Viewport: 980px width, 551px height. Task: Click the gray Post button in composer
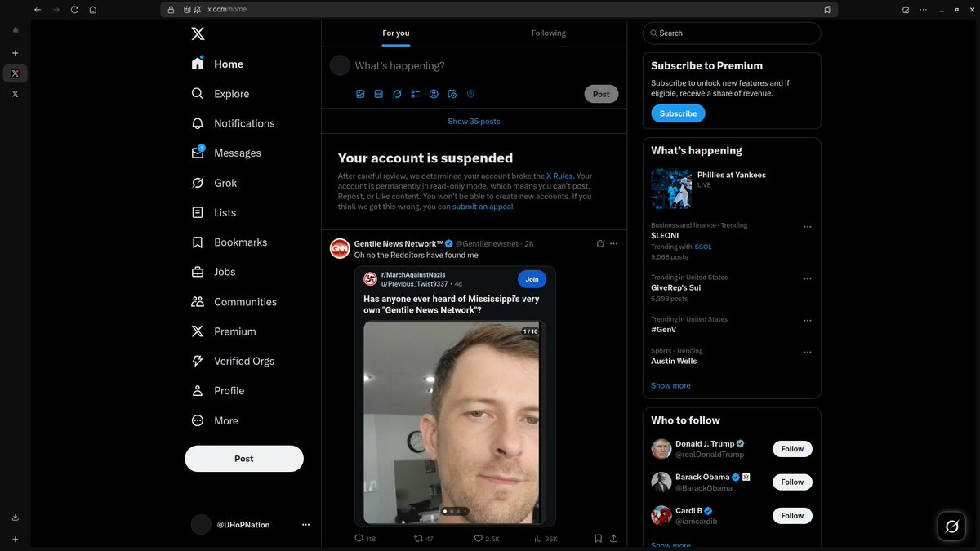coord(602,94)
